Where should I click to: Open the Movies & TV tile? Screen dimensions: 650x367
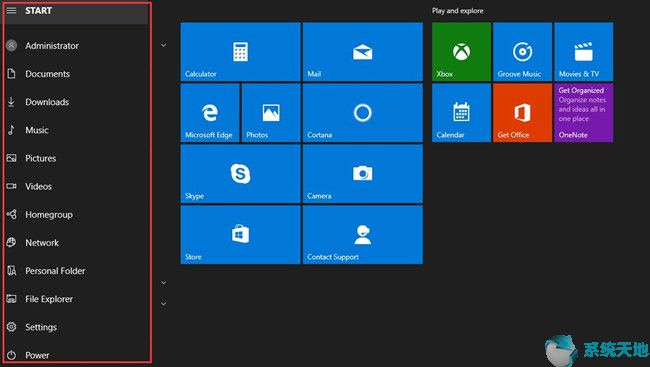(x=584, y=52)
